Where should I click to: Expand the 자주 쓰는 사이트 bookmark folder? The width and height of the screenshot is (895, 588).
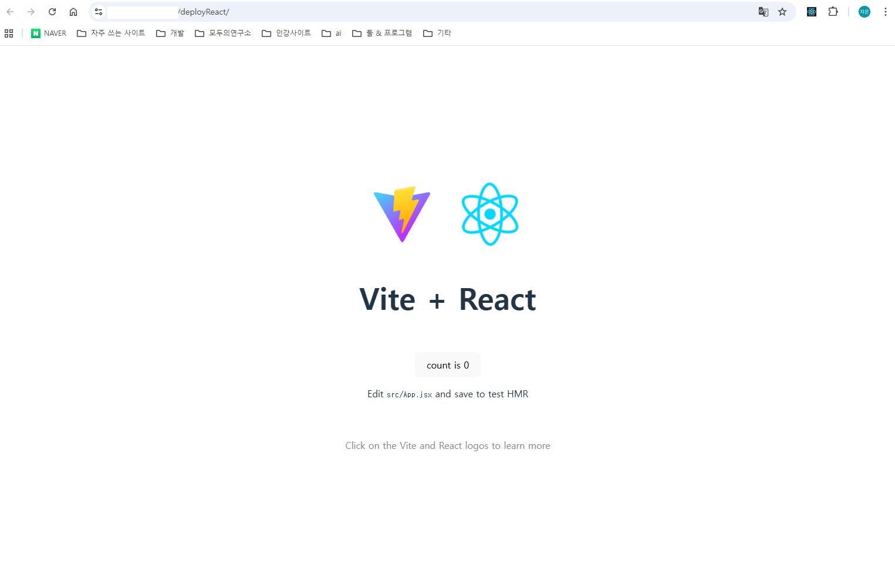111,33
